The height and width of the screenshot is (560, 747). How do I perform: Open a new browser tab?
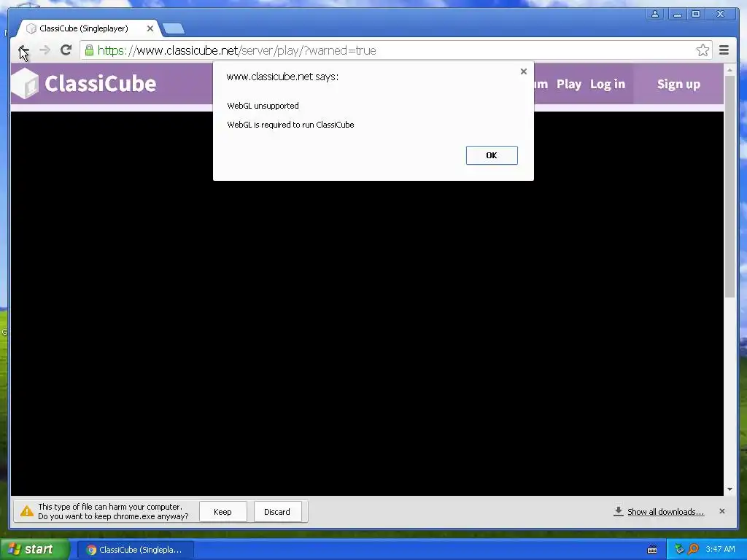pos(174,29)
